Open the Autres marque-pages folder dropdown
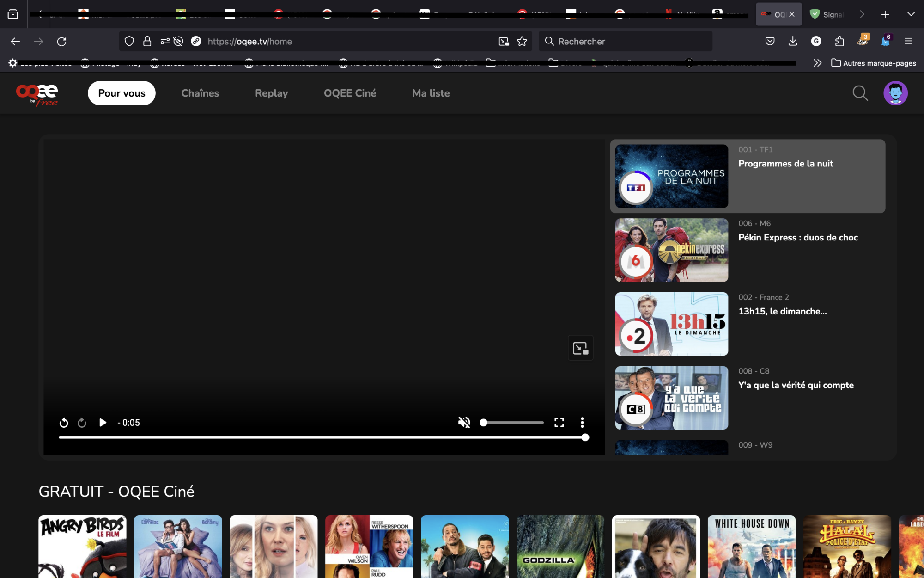Screen dimensions: 924x578 click(873, 63)
